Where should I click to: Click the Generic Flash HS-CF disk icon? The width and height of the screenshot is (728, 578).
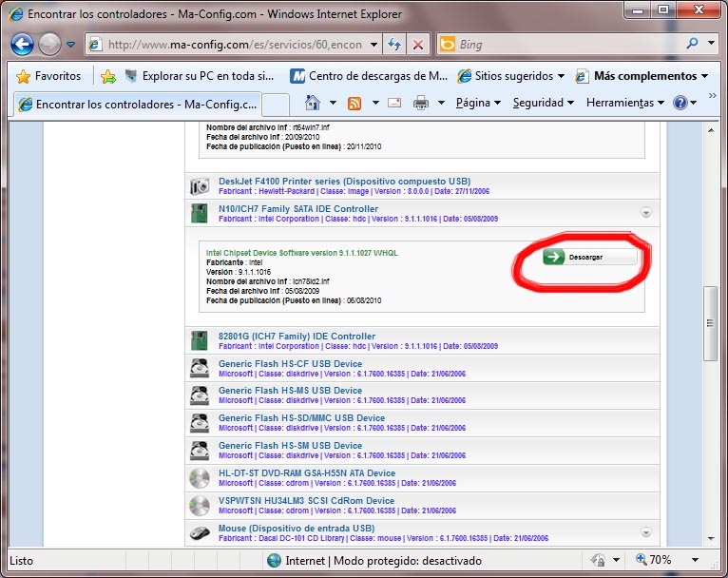(x=200, y=368)
